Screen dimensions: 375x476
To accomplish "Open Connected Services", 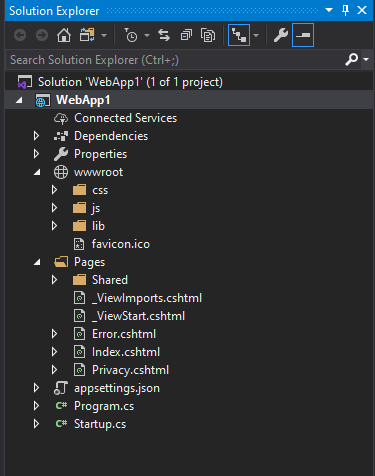I will coord(125,118).
